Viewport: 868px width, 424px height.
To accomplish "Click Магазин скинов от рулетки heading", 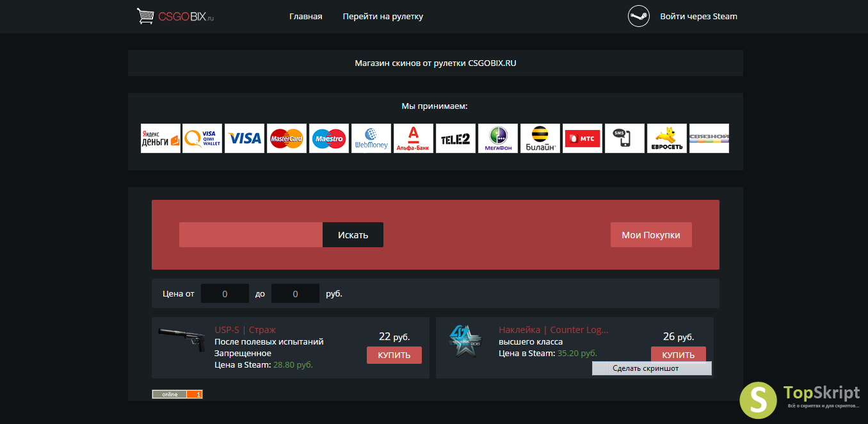I will 435,63.
